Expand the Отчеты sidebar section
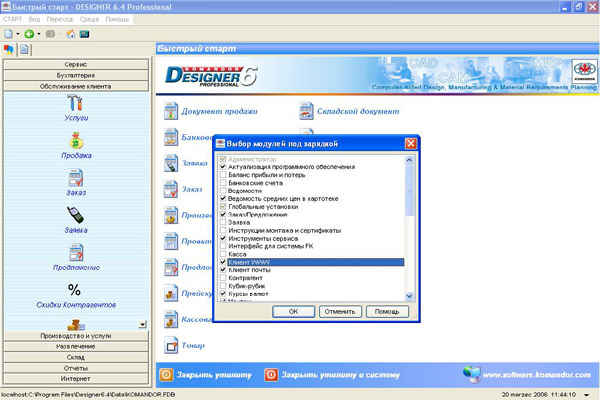The height and width of the screenshot is (400, 600). (x=75, y=368)
